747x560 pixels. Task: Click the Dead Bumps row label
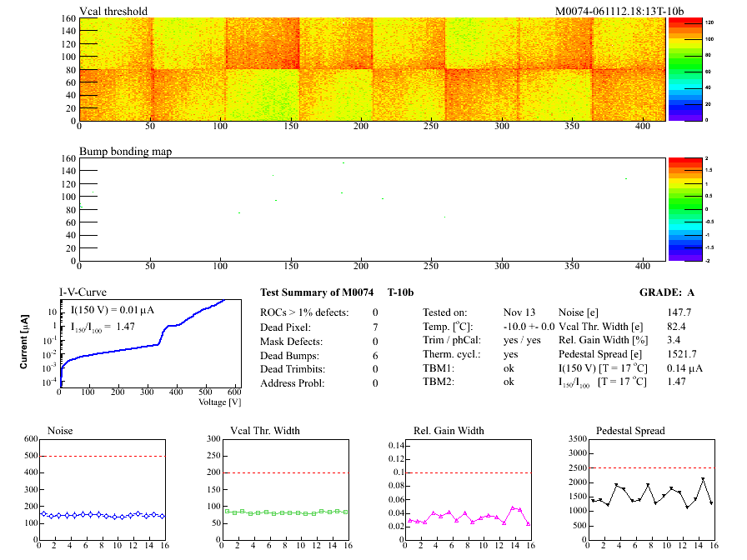(286, 355)
